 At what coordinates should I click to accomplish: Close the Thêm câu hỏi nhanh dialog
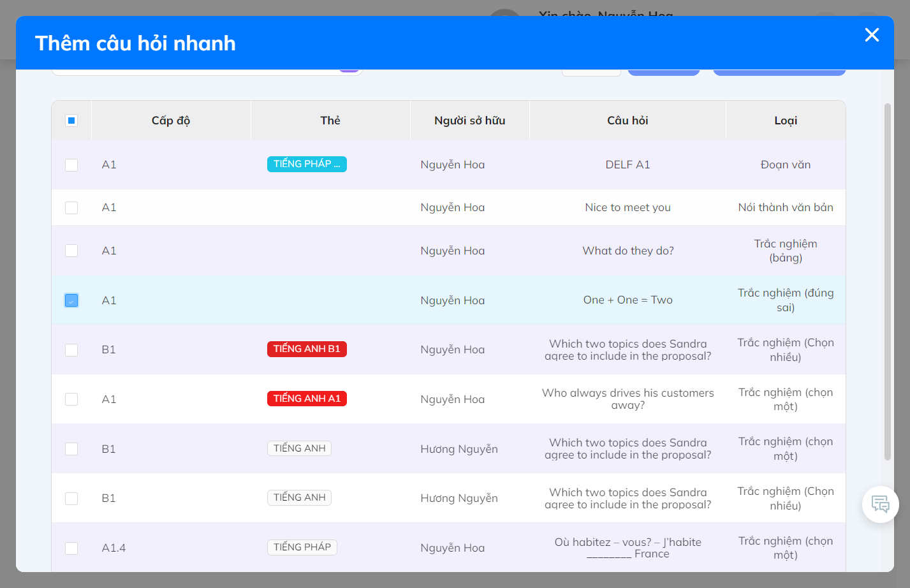click(872, 35)
